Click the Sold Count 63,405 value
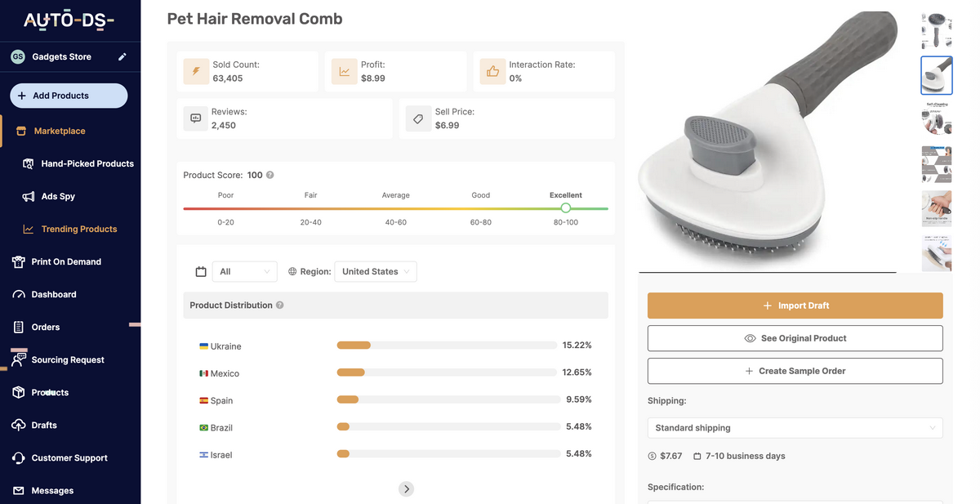The height and width of the screenshot is (504, 980). [x=228, y=78]
